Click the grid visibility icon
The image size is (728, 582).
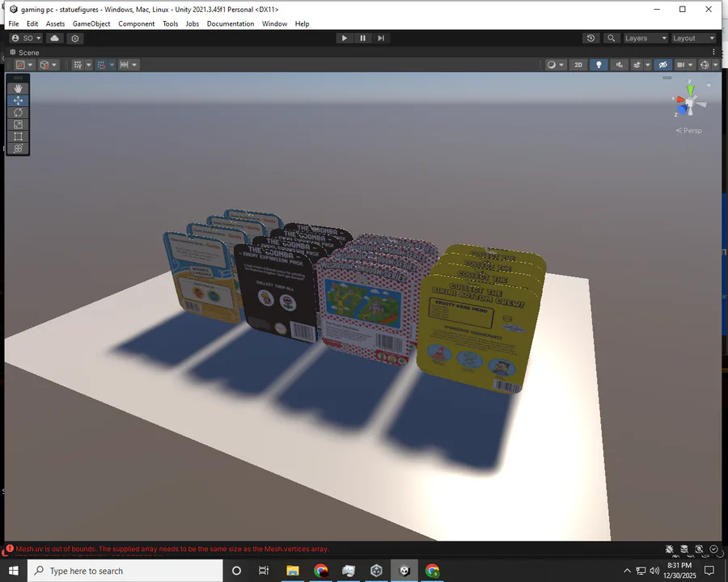pos(78,65)
